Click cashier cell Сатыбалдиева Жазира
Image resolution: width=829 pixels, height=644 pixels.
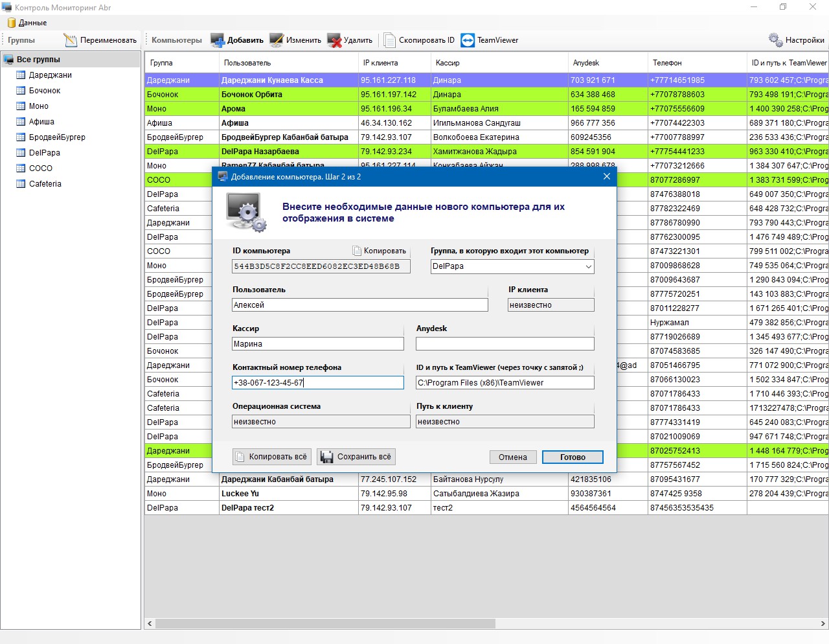(x=499, y=494)
